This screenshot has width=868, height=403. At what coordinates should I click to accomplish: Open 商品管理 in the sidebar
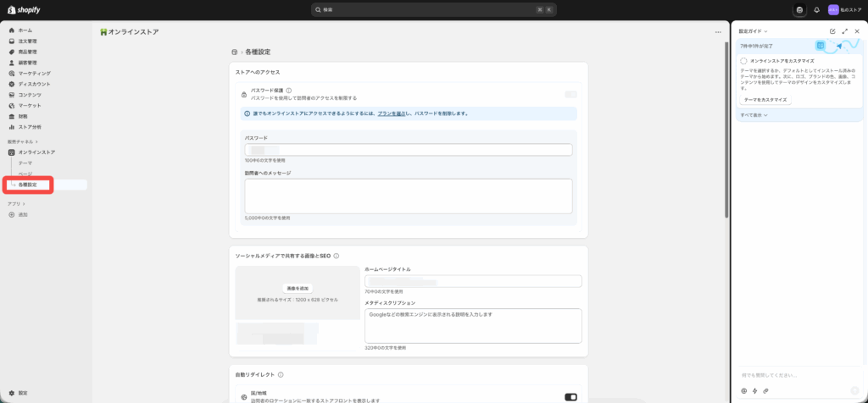tap(27, 52)
